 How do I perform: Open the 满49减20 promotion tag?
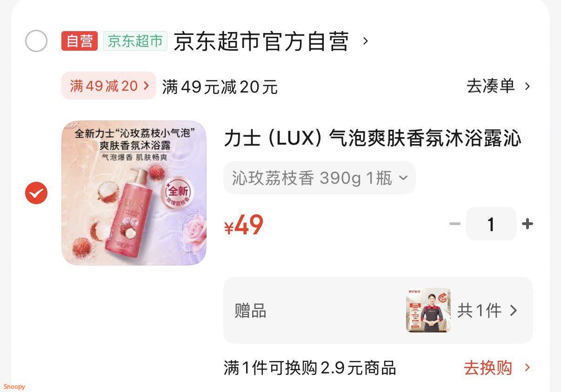point(109,86)
